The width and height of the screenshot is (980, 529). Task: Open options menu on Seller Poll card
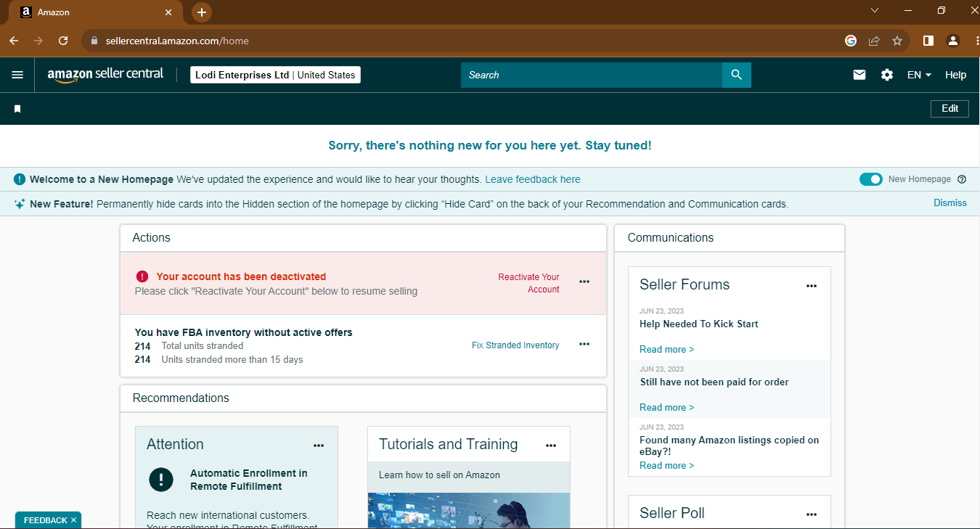coord(812,514)
